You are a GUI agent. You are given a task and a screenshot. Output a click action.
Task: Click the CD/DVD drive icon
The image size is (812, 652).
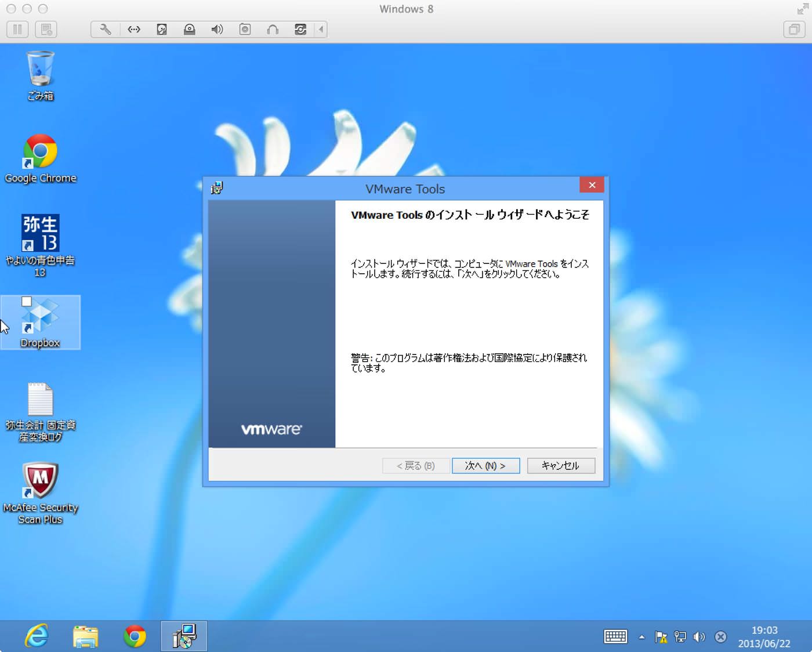(190, 29)
